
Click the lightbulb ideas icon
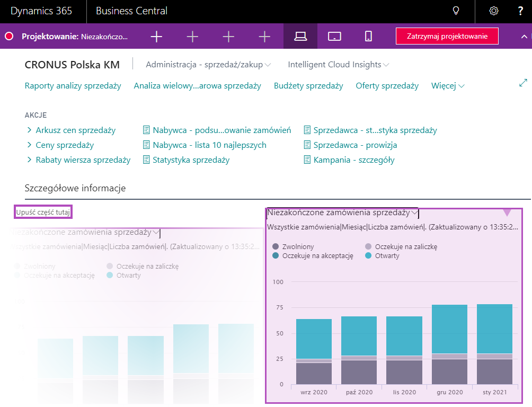click(x=456, y=11)
